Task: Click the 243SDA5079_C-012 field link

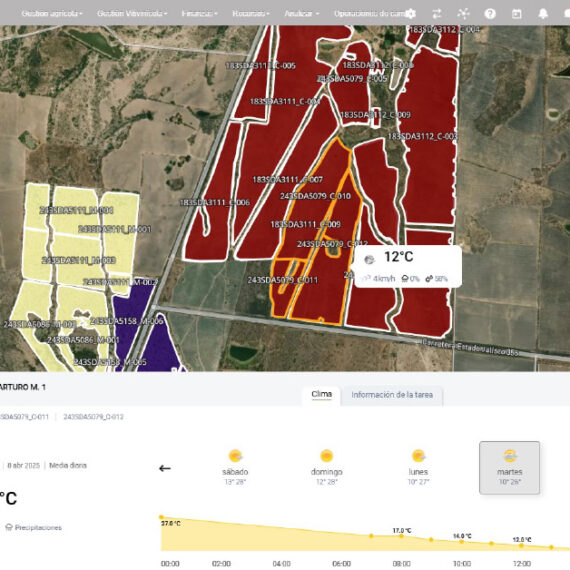Action: [x=93, y=417]
